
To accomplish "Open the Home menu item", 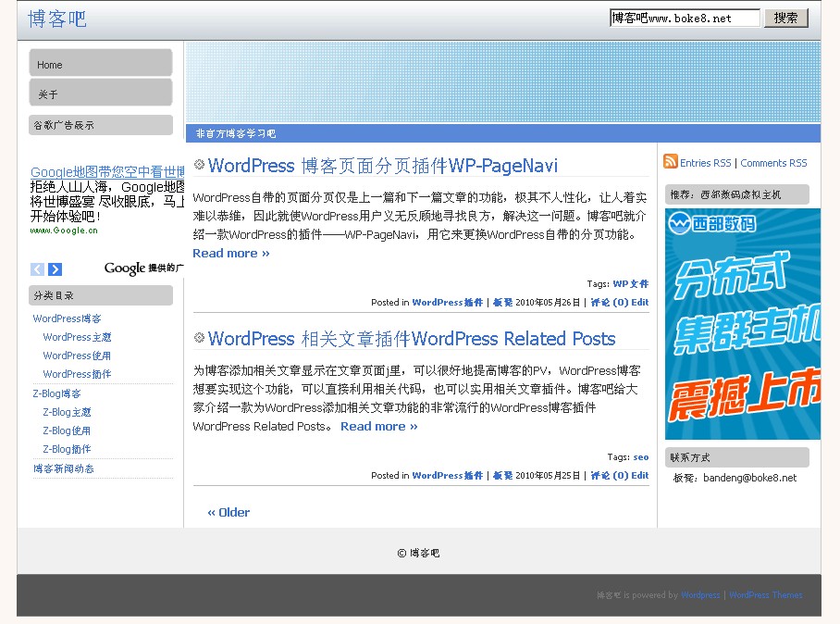I will (x=101, y=65).
